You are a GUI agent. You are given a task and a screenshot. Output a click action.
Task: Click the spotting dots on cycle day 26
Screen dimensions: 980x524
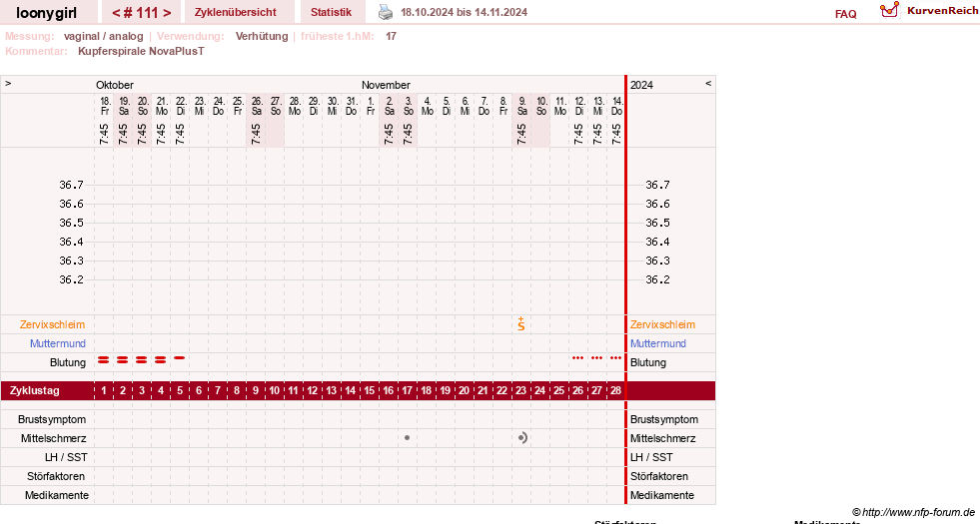coord(578,358)
